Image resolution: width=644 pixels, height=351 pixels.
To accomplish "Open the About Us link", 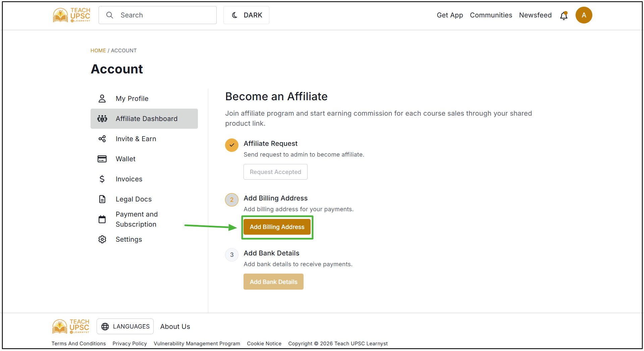I will click(x=175, y=327).
